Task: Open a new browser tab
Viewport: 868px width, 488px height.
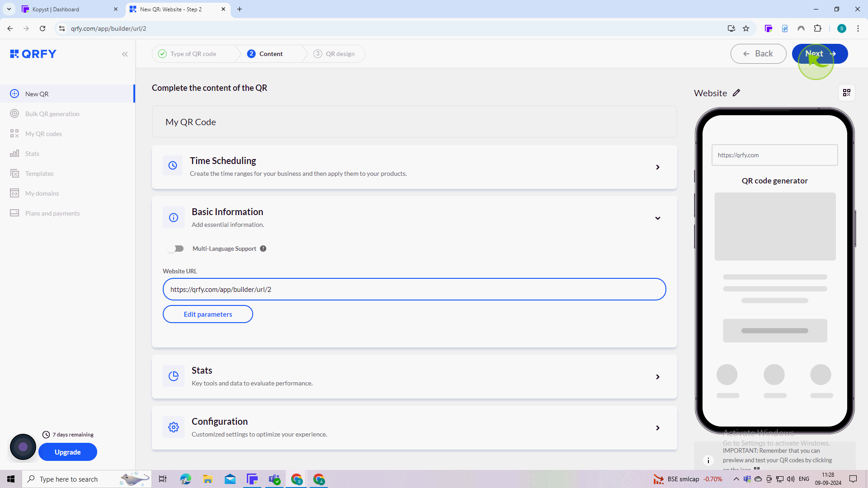Action: click(240, 9)
